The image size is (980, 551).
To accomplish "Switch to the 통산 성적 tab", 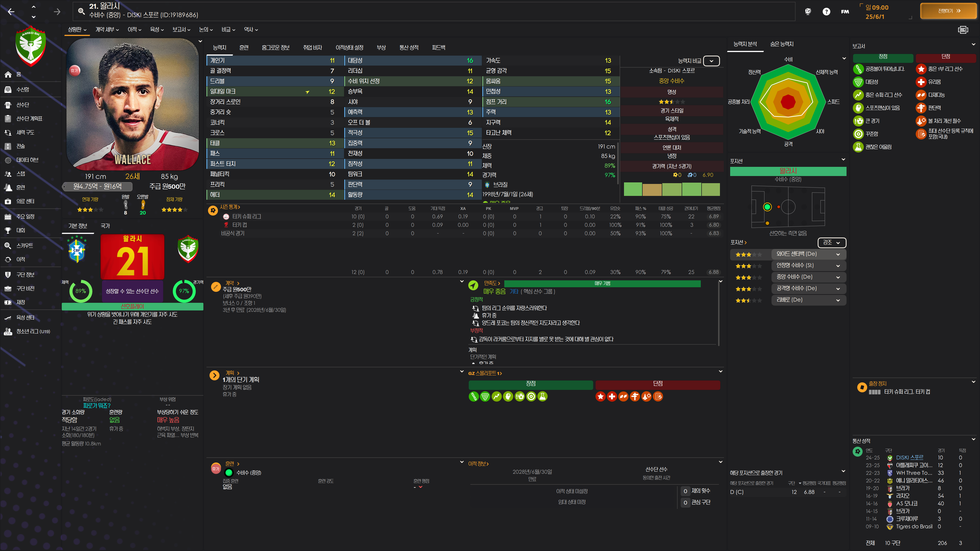I will point(409,47).
